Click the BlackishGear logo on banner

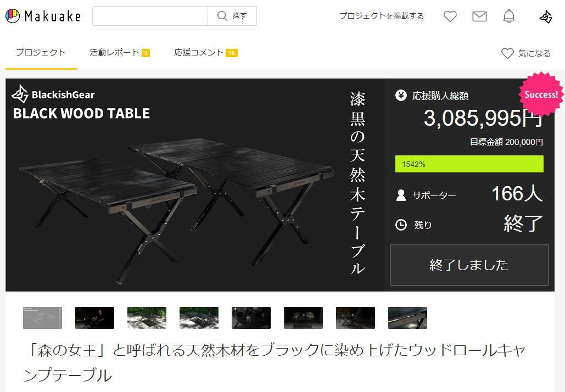coord(53,94)
